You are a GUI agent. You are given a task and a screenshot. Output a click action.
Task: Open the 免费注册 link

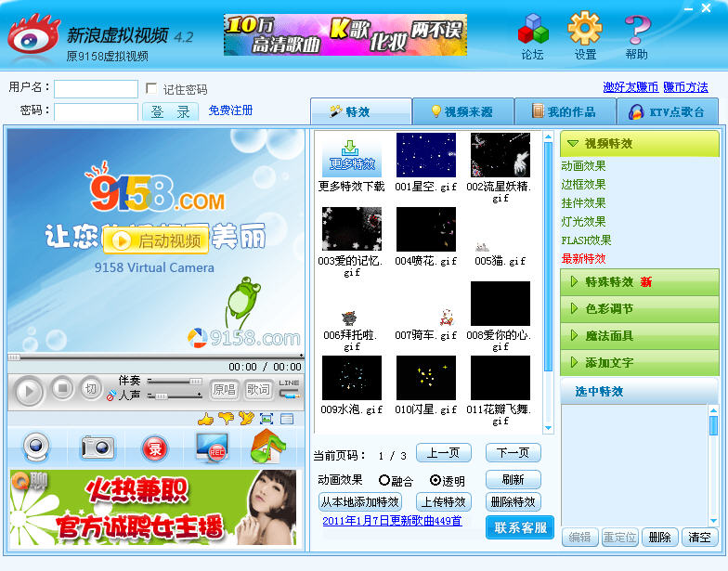230,110
